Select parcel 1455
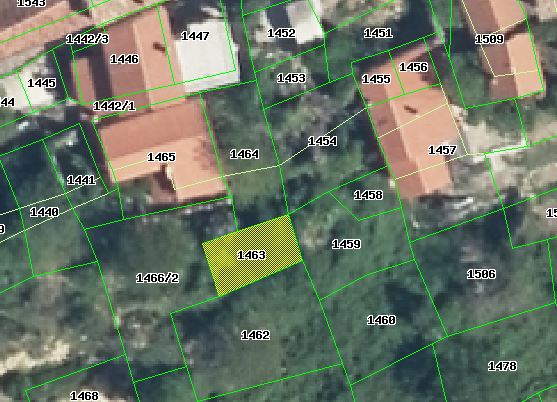 376,79
